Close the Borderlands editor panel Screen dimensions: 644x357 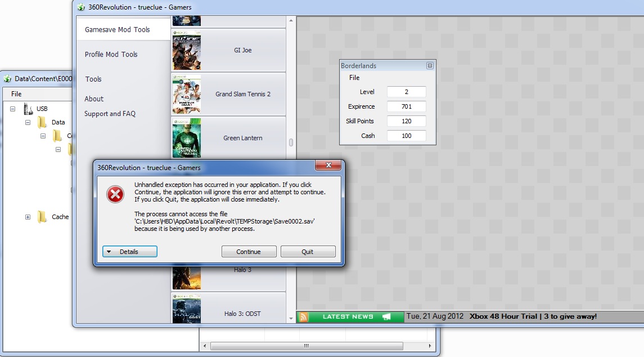tap(430, 66)
